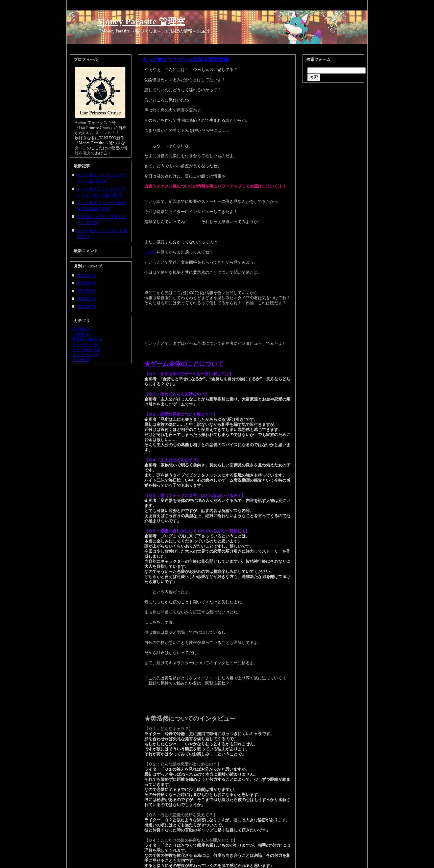This screenshot has width=434, height=868.
Task: Open category その他 (0)
Action: pyautogui.click(x=81, y=360)
